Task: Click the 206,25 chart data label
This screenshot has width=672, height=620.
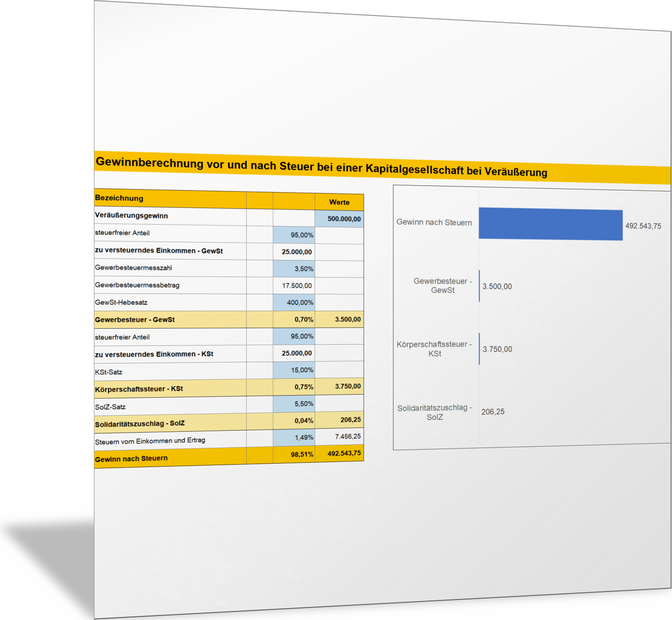Action: (x=493, y=412)
